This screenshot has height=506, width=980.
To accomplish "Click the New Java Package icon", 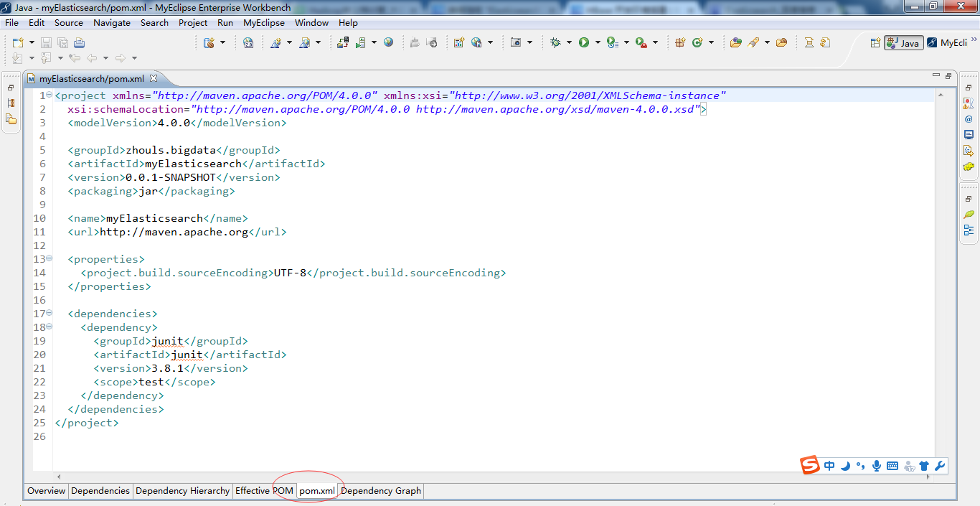I will (x=679, y=42).
